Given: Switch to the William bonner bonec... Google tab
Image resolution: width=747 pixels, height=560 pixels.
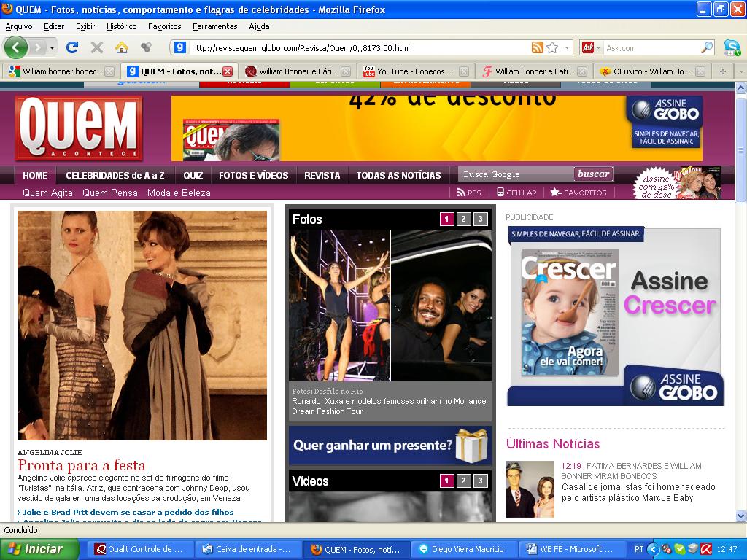Looking at the screenshot, I should coord(62,71).
